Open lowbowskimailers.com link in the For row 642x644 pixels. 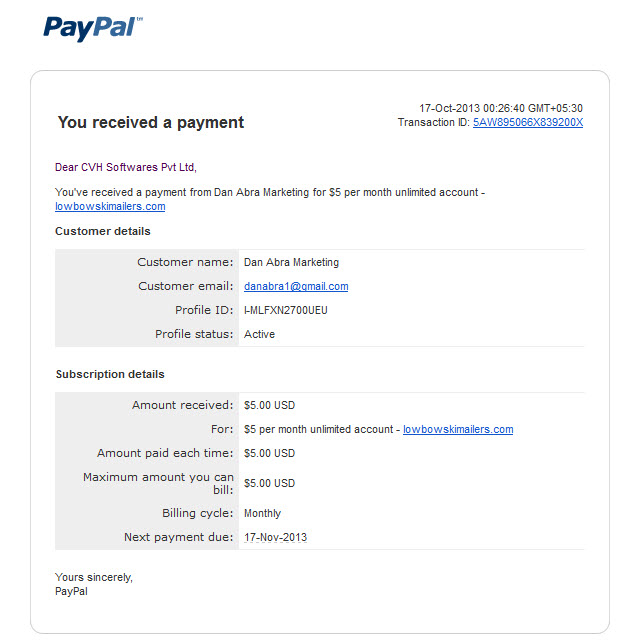(x=458, y=429)
